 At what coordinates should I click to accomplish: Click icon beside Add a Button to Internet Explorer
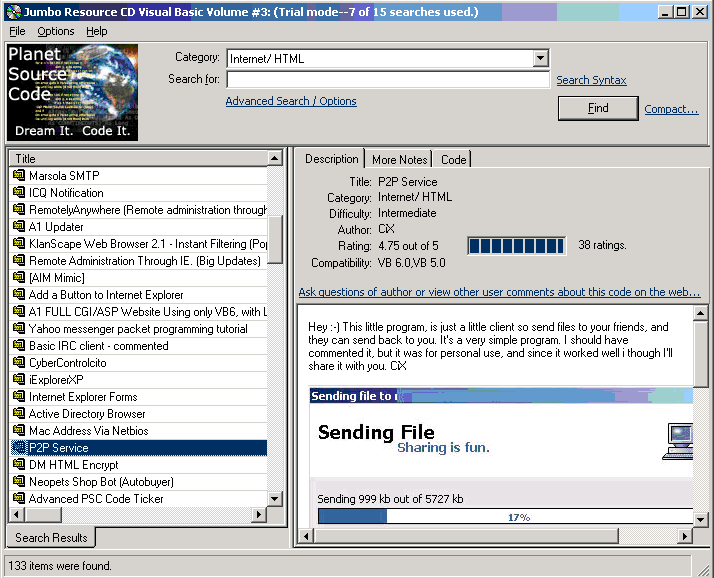point(19,294)
